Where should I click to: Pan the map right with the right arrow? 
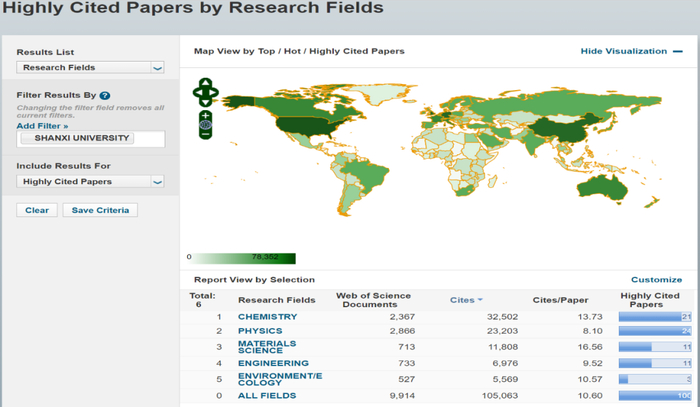214,93
